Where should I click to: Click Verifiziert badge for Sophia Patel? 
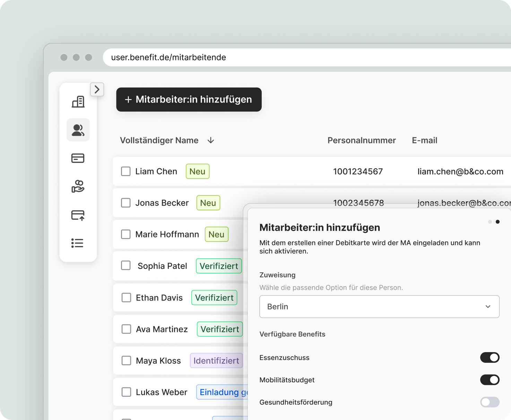point(219,266)
